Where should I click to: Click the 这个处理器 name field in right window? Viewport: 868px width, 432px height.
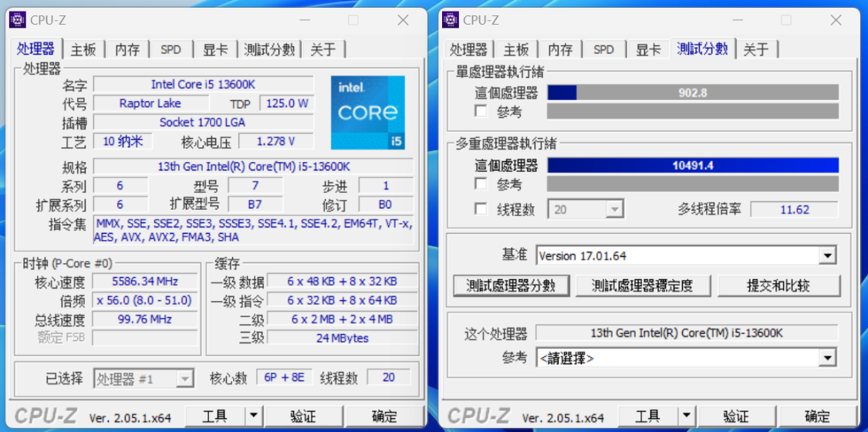pos(687,333)
